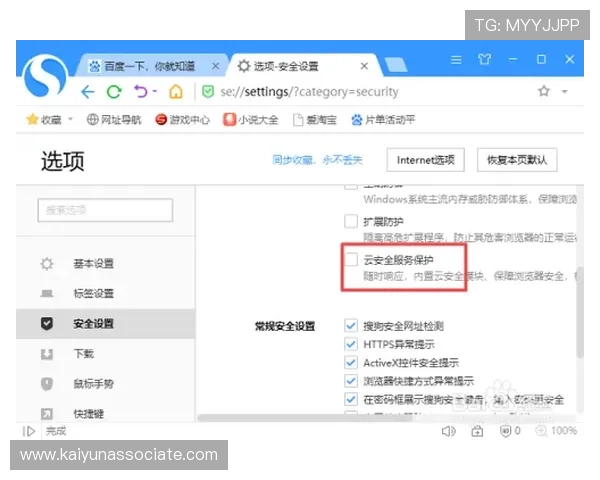Go to home page icon
The height and width of the screenshot is (480, 600).
(176, 92)
